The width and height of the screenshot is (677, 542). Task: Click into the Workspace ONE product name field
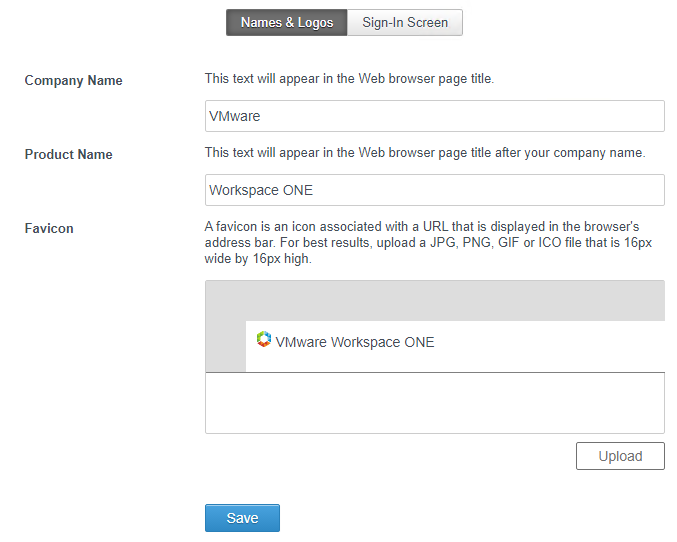pos(434,190)
